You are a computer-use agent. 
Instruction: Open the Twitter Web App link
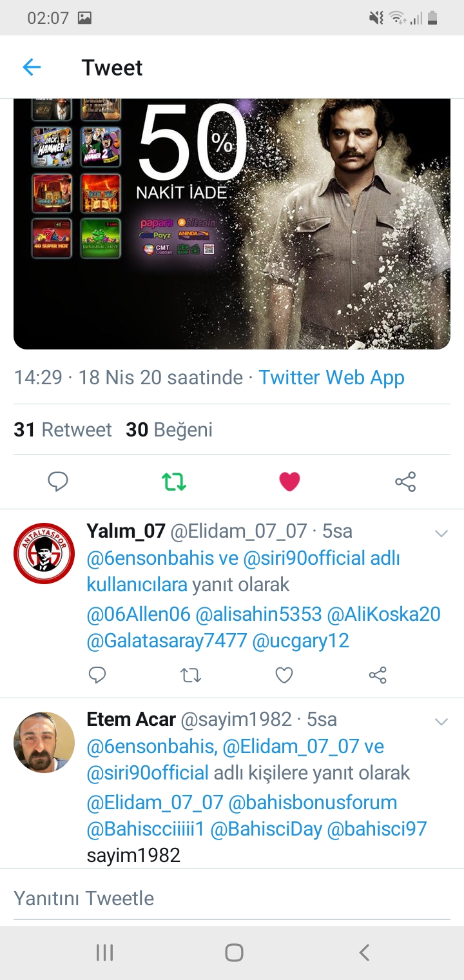pos(331,378)
